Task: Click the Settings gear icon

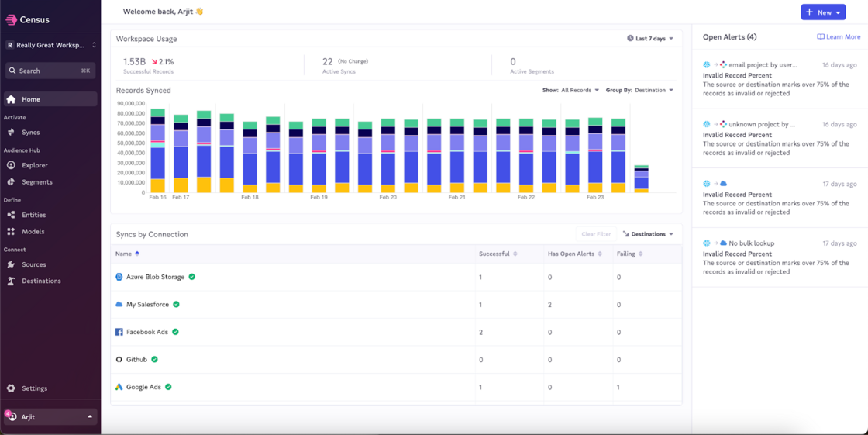Action: point(11,388)
